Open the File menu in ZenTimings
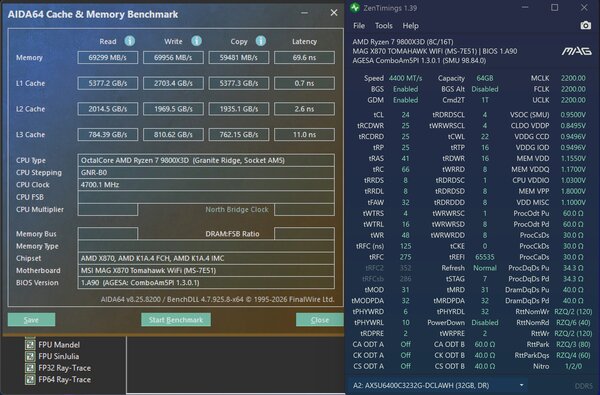The width and height of the screenshot is (600, 395). 359,26
